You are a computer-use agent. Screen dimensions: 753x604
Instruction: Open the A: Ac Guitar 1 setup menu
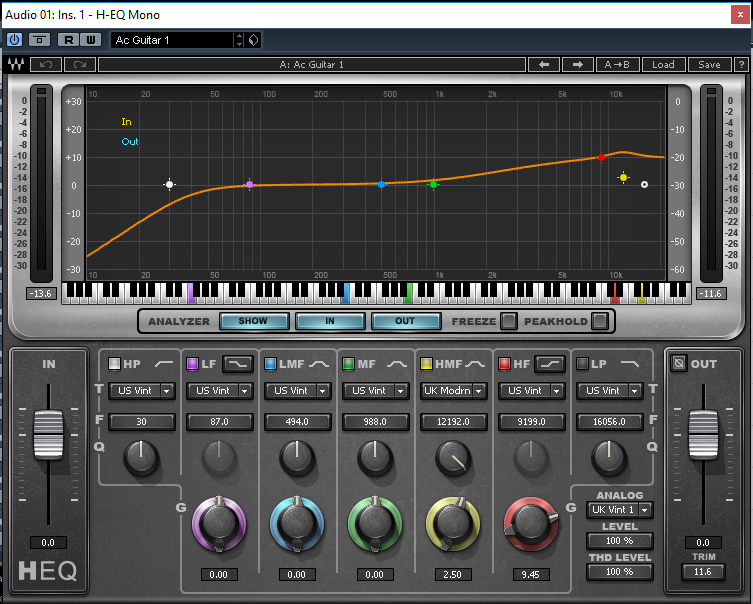312,64
